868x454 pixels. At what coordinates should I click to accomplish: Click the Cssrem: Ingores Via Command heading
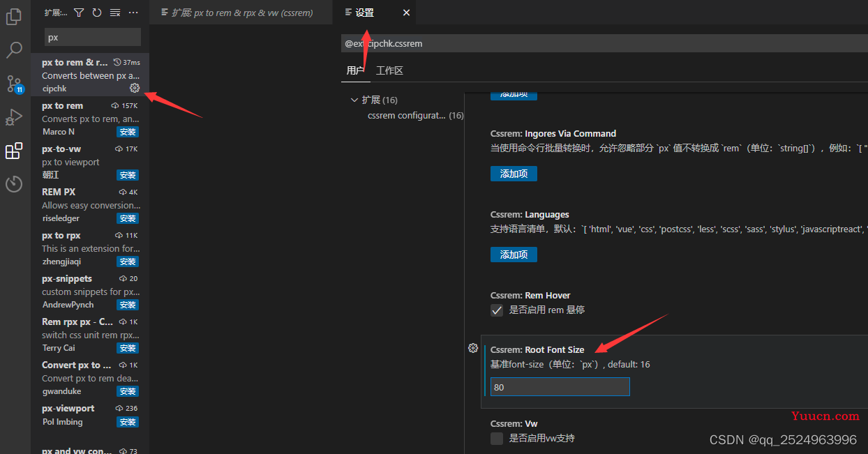553,134
